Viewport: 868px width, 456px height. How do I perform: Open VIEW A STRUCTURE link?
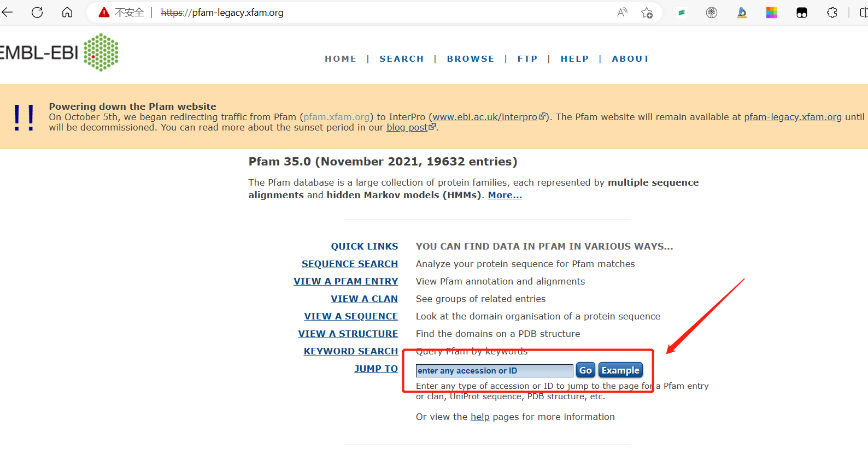click(348, 334)
